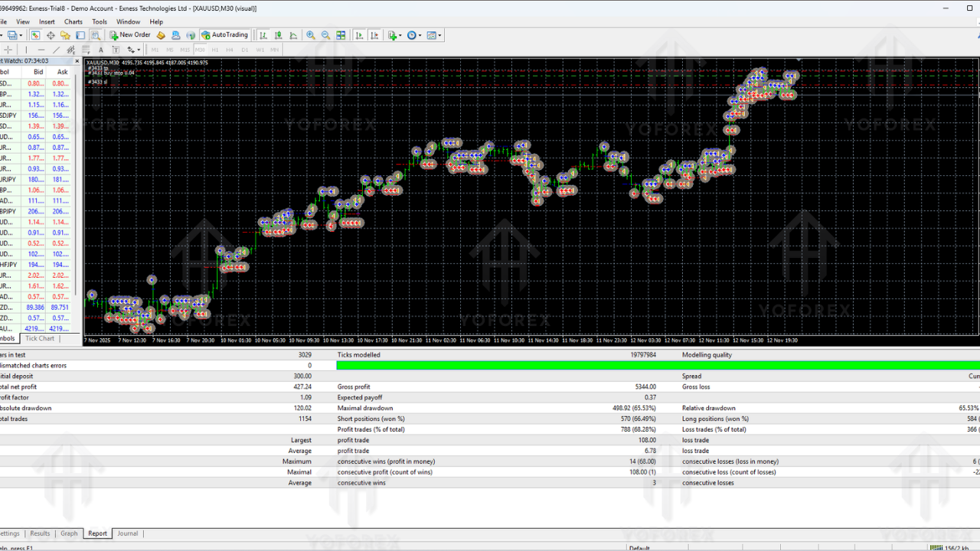Open the chart templates dropdown
Image resolution: width=980 pixels, height=551 pixels.
pyautogui.click(x=436, y=35)
